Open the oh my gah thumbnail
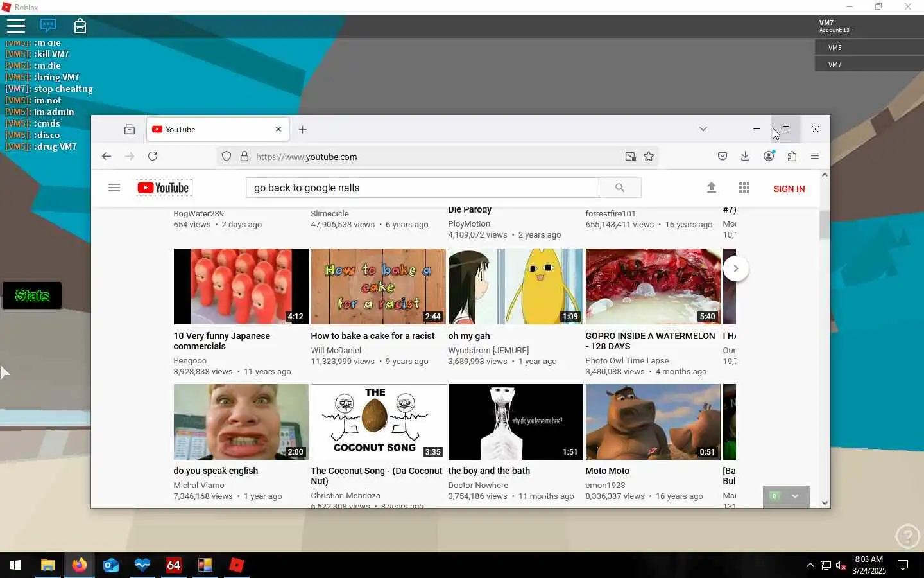 pos(515,286)
